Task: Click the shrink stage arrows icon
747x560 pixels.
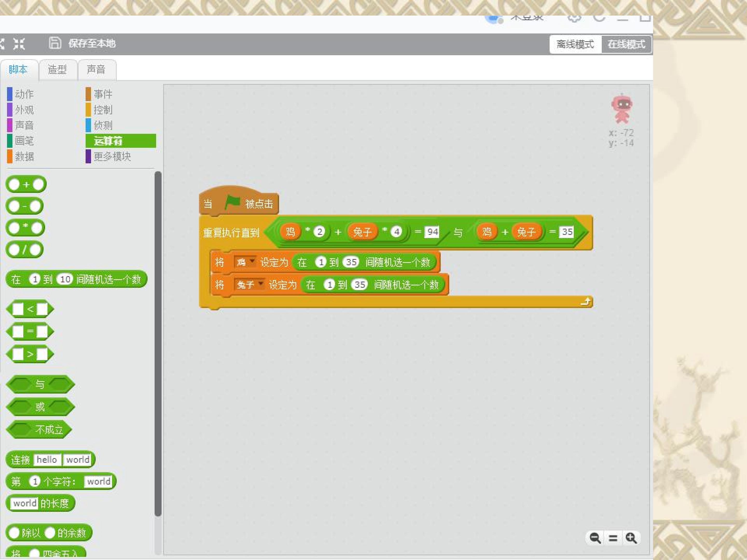Action: (19, 44)
